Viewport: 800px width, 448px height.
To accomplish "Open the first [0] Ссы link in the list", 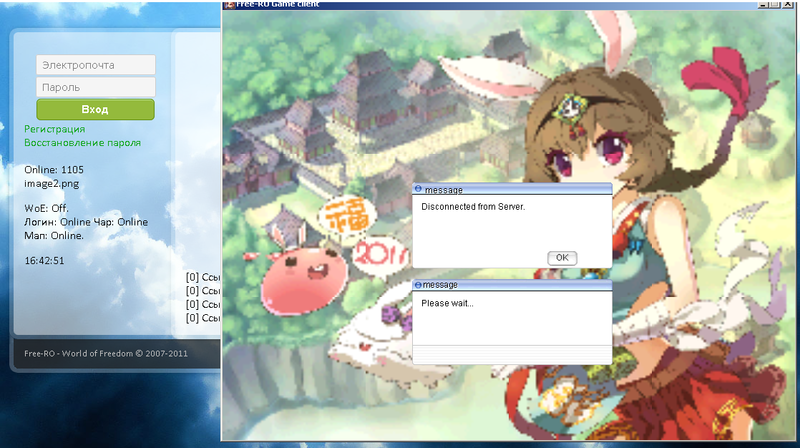I will (x=203, y=277).
